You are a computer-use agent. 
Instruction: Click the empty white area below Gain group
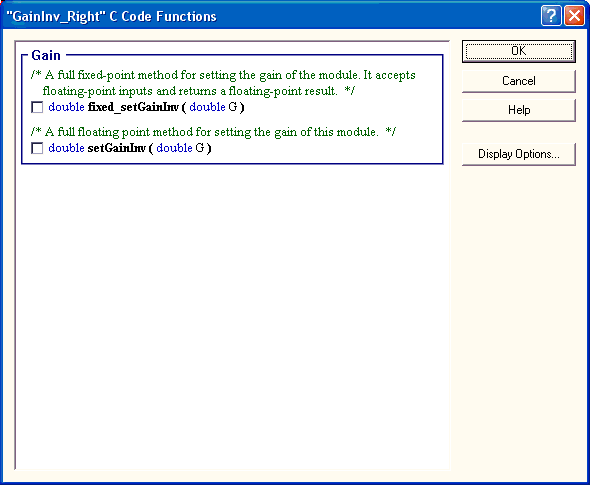pos(233,316)
